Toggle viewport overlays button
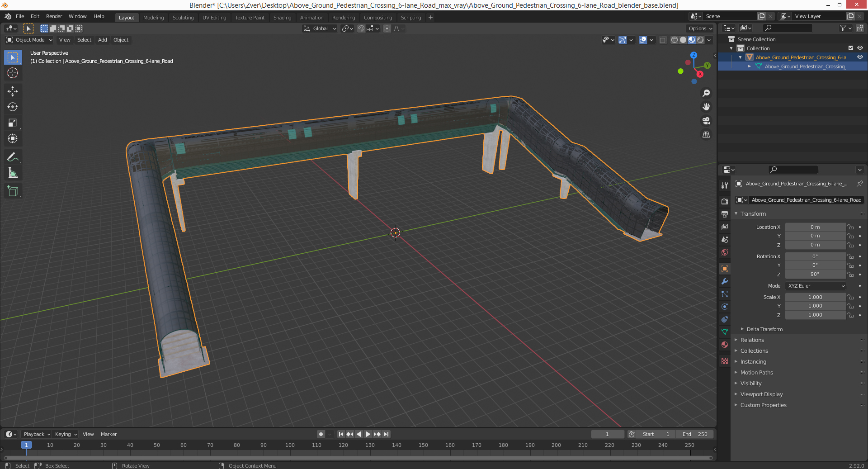The width and height of the screenshot is (868, 469). (x=643, y=40)
